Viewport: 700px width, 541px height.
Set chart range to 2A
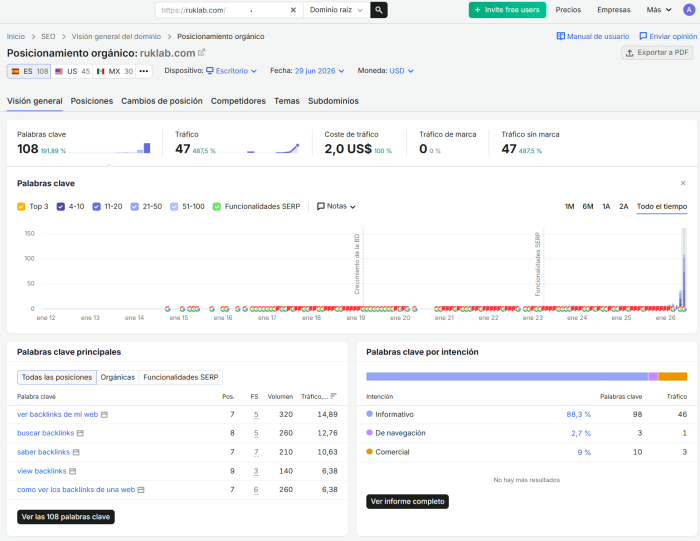(x=623, y=206)
